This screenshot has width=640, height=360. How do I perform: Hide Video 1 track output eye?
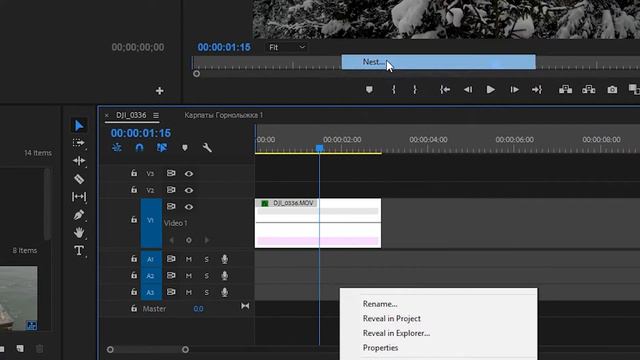(x=189, y=207)
